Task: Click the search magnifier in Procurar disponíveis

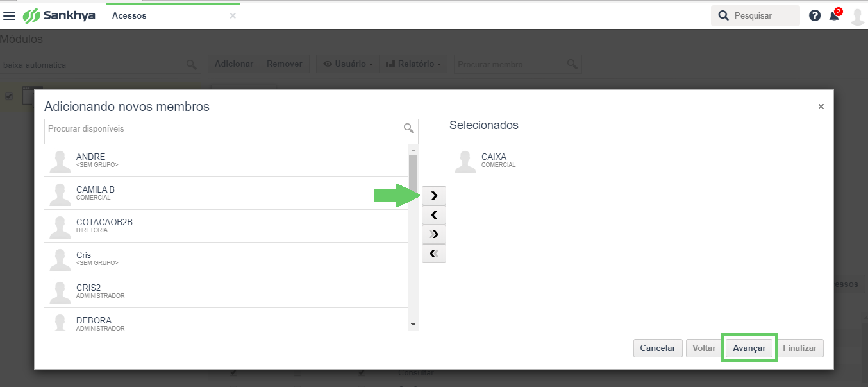Action: tap(408, 128)
